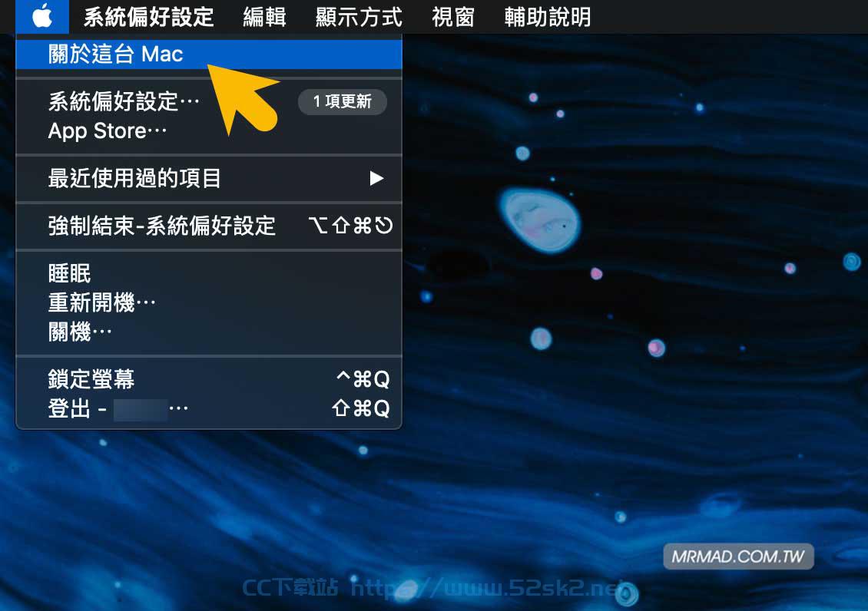Screen dimensions: 868x611
Task: Click the Apple logo menu icon
Action: pyautogui.click(x=42, y=17)
